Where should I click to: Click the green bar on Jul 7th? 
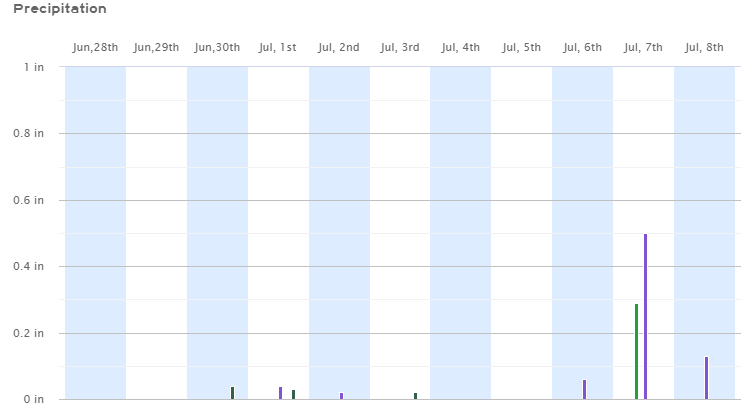pyautogui.click(x=636, y=351)
